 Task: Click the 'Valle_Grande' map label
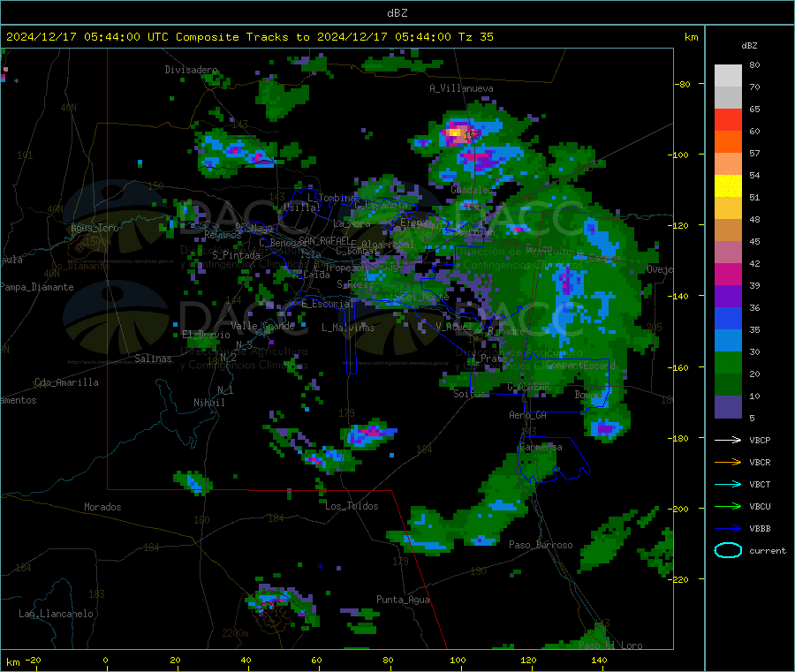coord(262,326)
